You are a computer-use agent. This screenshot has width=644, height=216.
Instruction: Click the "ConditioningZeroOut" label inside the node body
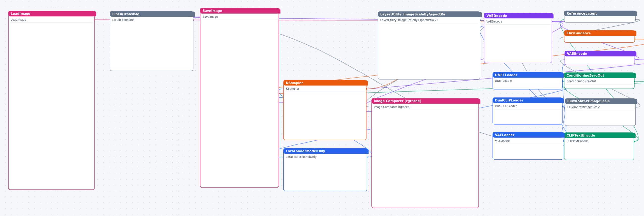click(581, 81)
